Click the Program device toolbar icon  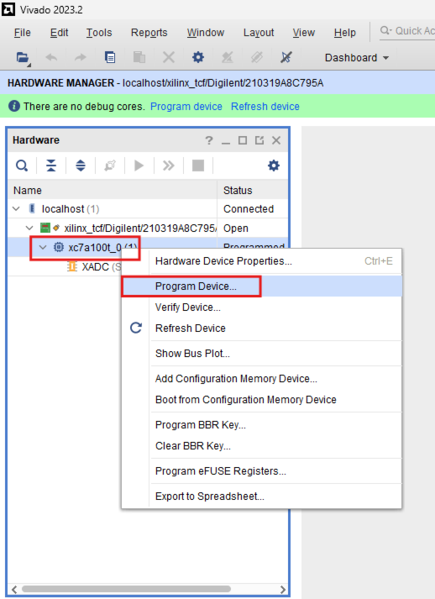coord(227,57)
